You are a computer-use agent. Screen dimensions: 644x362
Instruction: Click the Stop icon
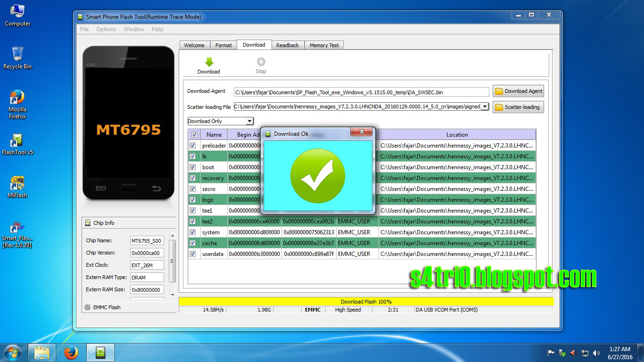261,62
